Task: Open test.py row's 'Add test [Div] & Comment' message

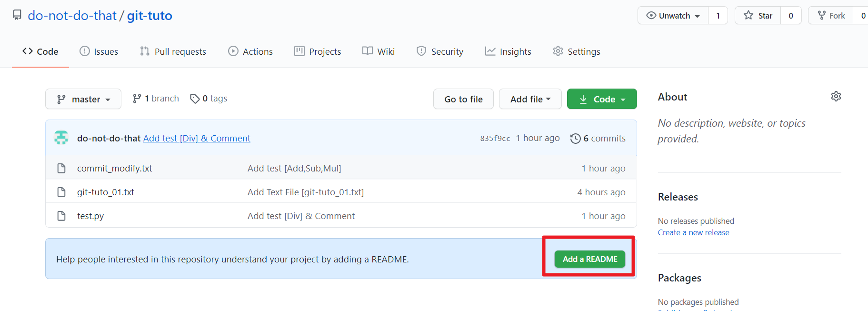Action: click(x=301, y=216)
